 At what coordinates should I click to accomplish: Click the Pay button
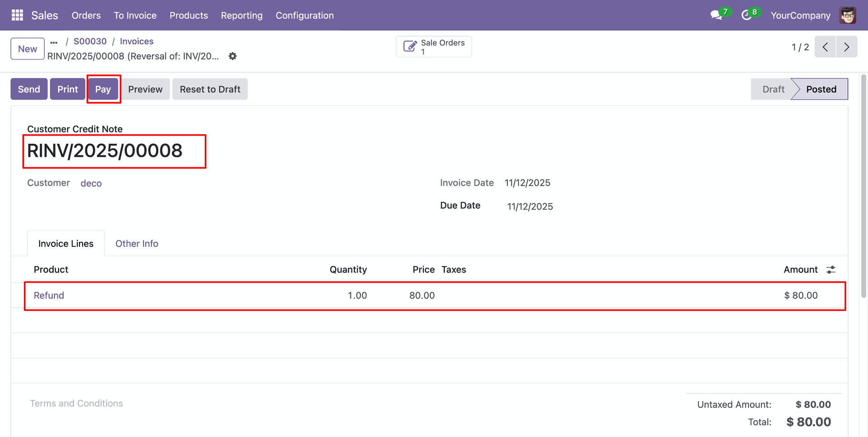(x=103, y=89)
